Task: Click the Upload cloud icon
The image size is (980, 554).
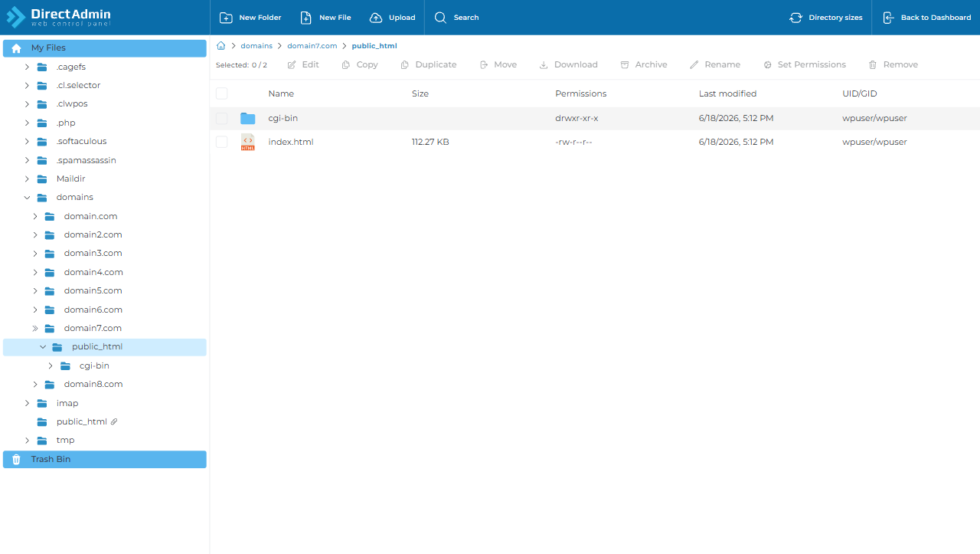Action: click(x=376, y=18)
